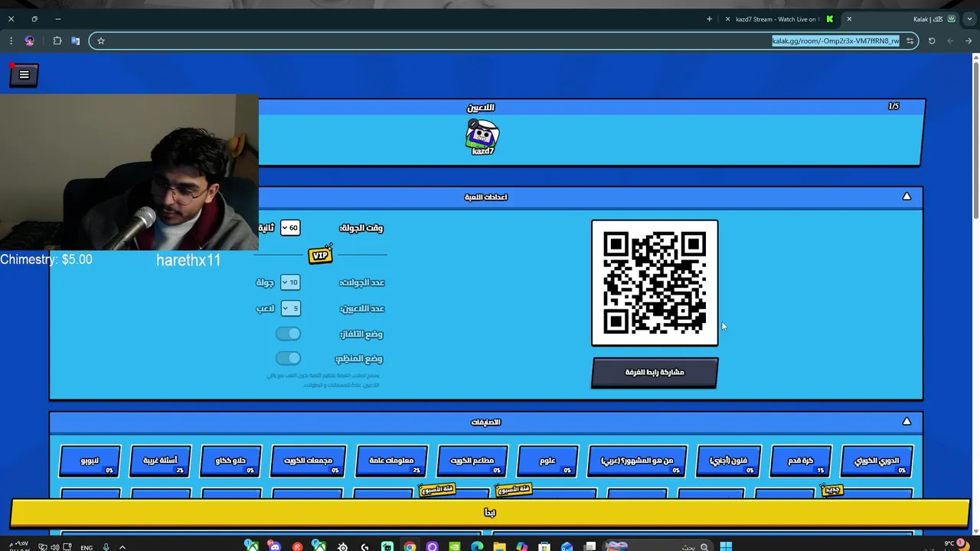Screen dimensions: 980x551
Task: Open Microsoft Edge from the taskbar
Action: (x=477, y=546)
